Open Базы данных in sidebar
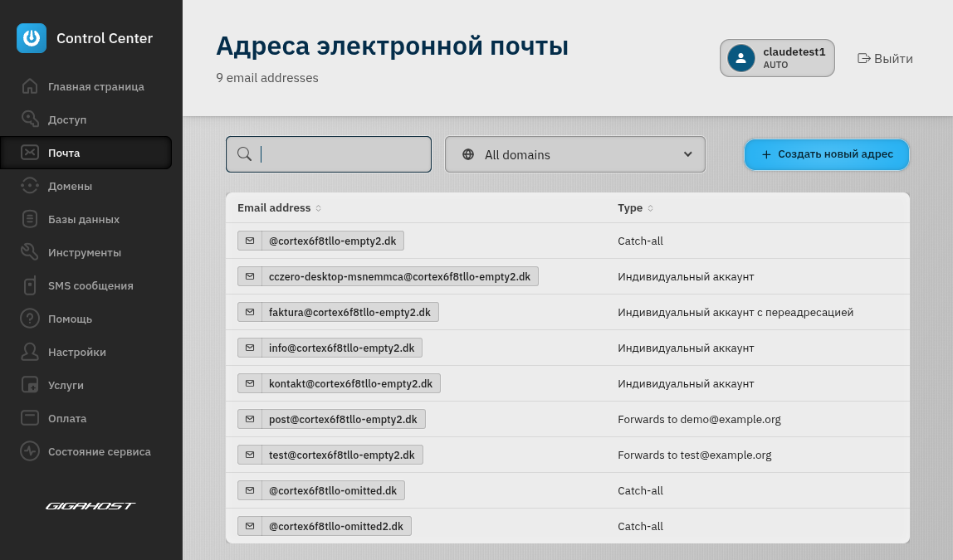This screenshot has width=953, height=560. click(x=86, y=219)
